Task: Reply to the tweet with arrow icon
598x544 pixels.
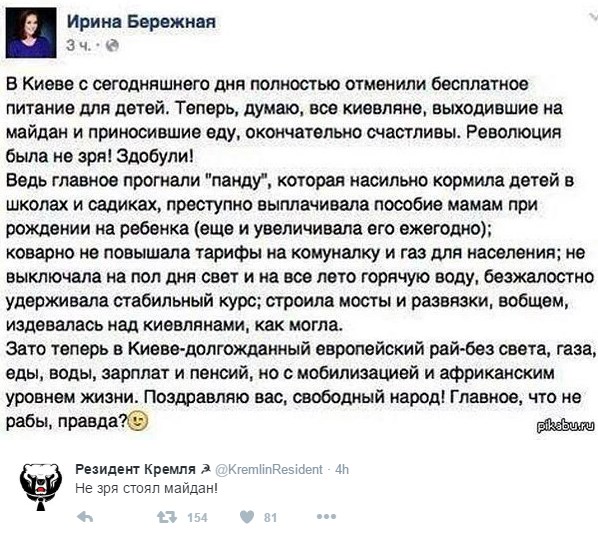Action: coord(85,517)
